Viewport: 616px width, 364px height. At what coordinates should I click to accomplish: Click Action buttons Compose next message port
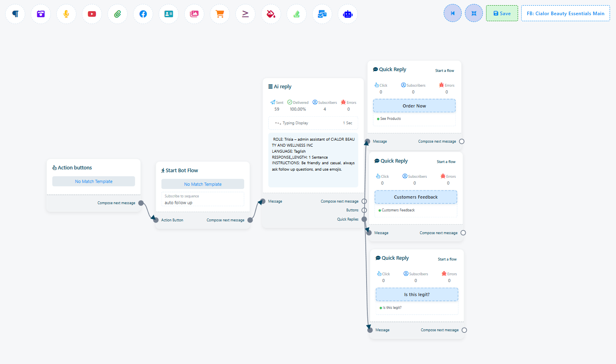click(x=141, y=203)
